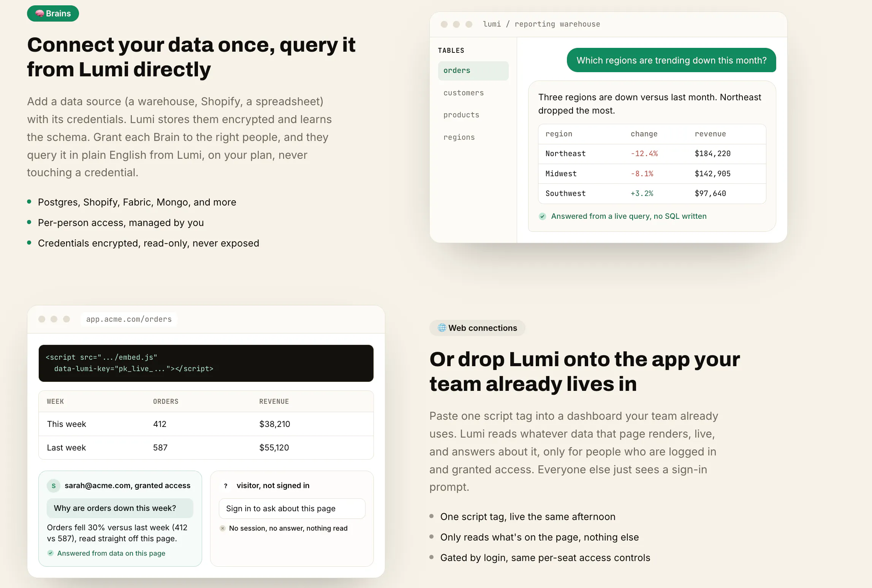Select the regions table
The width and height of the screenshot is (872, 588).
459,138
